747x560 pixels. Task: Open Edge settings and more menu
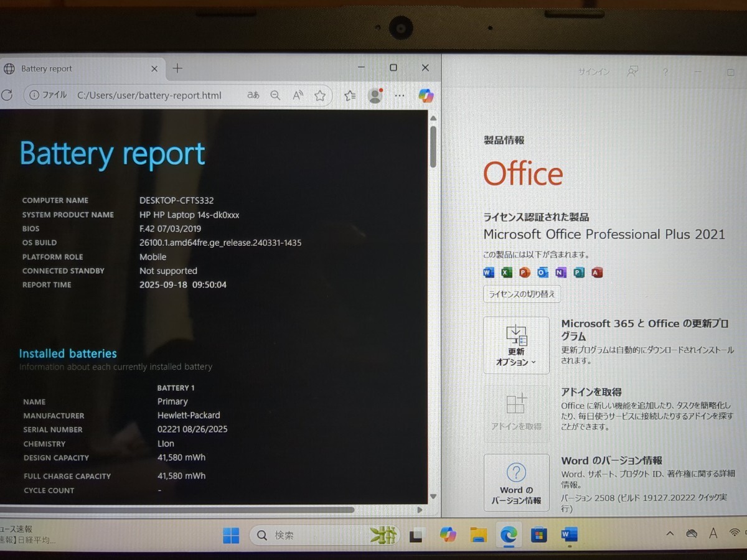(400, 95)
